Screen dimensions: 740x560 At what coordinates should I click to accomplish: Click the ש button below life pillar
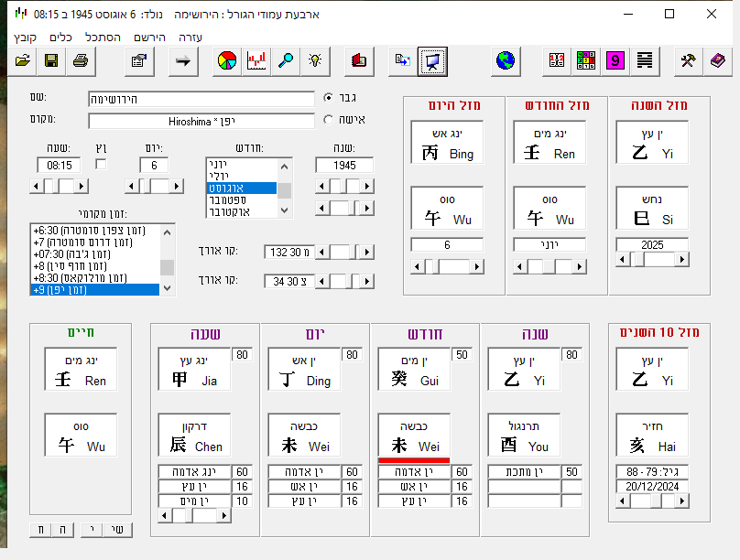click(118, 530)
